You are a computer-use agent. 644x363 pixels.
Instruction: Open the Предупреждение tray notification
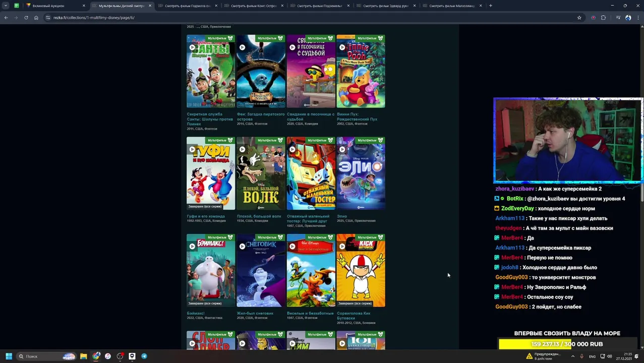click(x=544, y=356)
